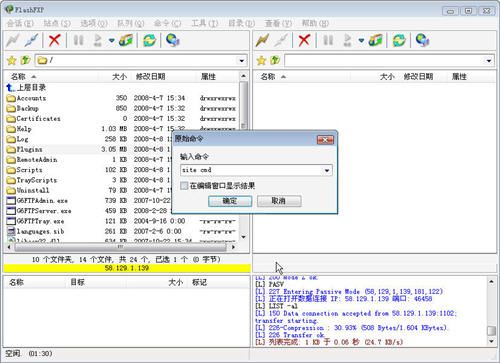Click the left file list scroll down arrow

pyautogui.click(x=243, y=237)
